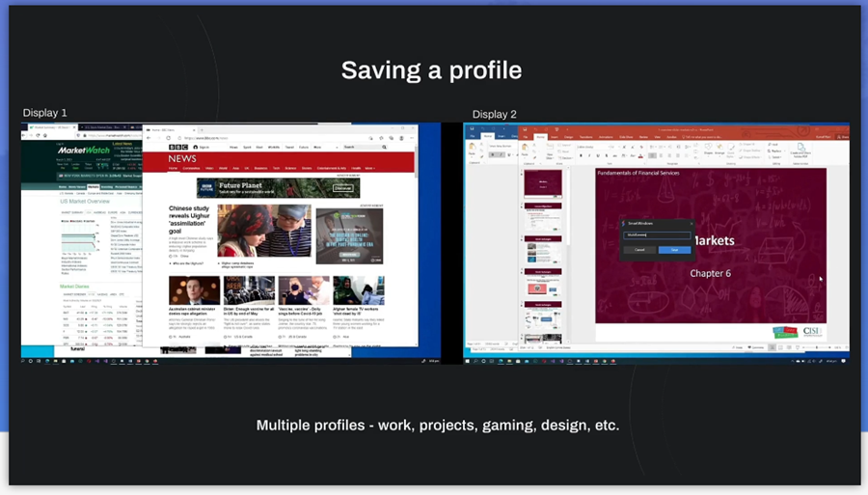
Task: Click the refresh icon in BBC browser window
Action: [x=168, y=138]
